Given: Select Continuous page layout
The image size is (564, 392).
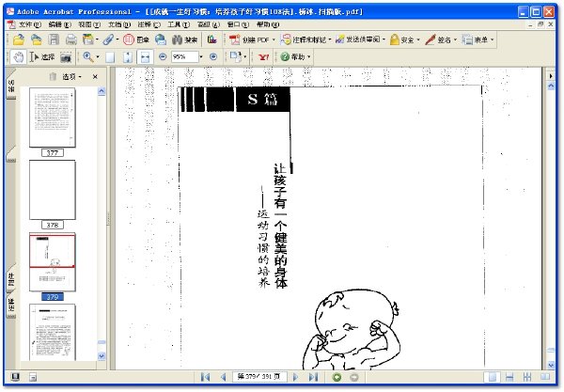Looking at the screenshot, I should click(509, 377).
